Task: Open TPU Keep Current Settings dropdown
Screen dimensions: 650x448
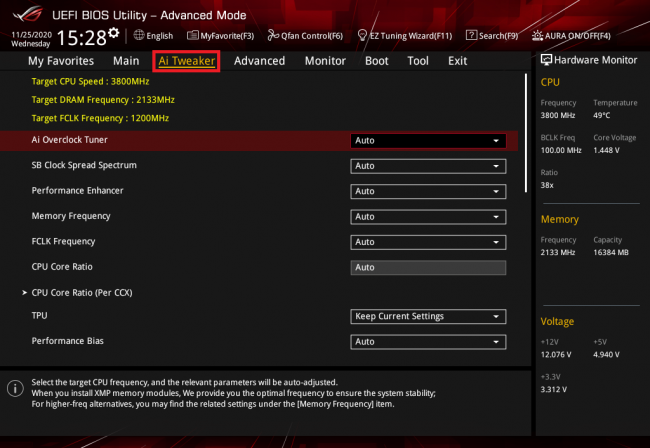Action: [428, 316]
